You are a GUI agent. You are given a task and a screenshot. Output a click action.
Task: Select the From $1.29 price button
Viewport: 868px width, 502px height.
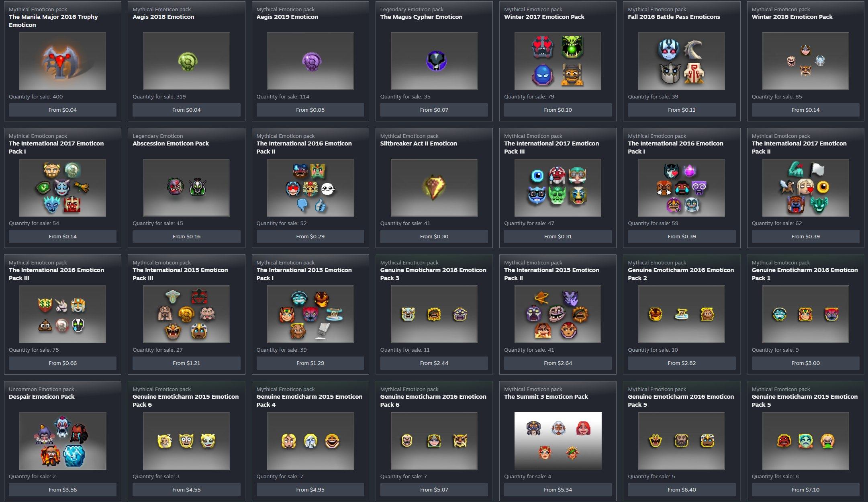310,363
